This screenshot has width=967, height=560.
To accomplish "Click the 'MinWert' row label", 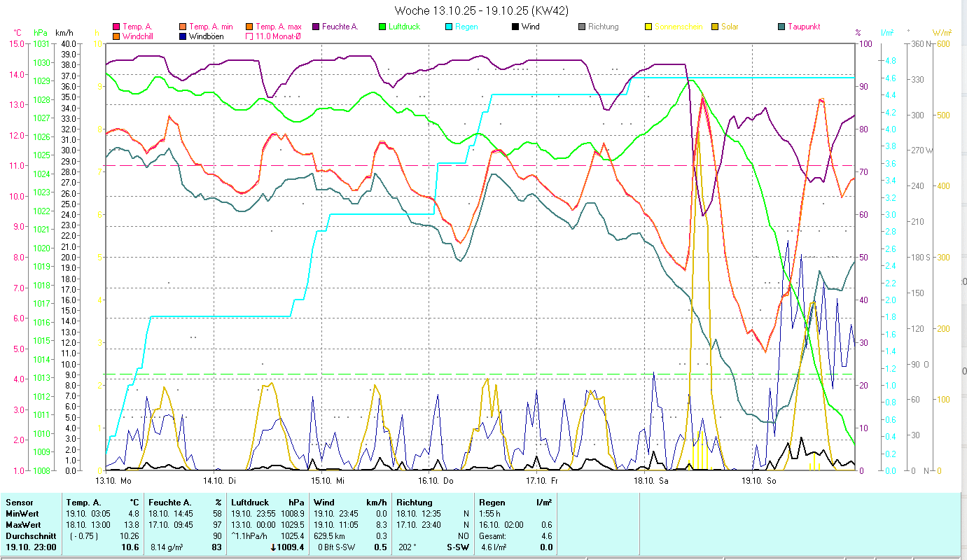I will click(x=22, y=514).
